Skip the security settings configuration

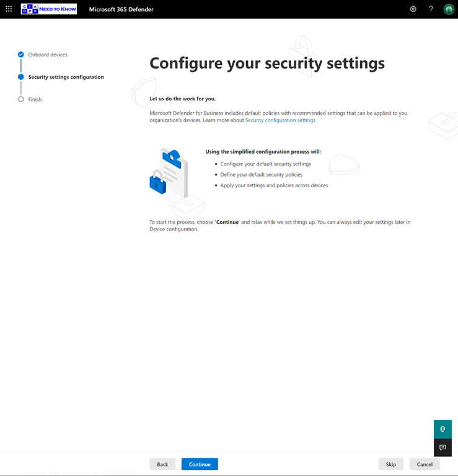[391, 464]
